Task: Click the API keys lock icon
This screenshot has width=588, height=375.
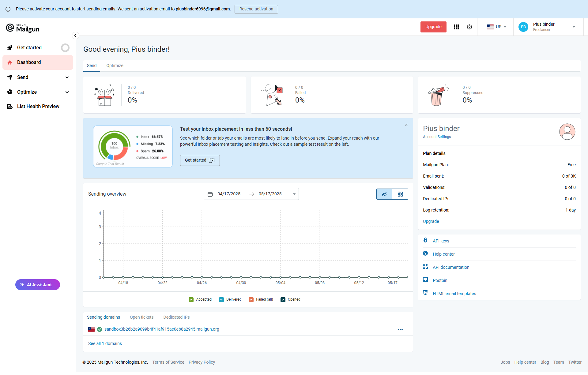Action: tap(425, 240)
